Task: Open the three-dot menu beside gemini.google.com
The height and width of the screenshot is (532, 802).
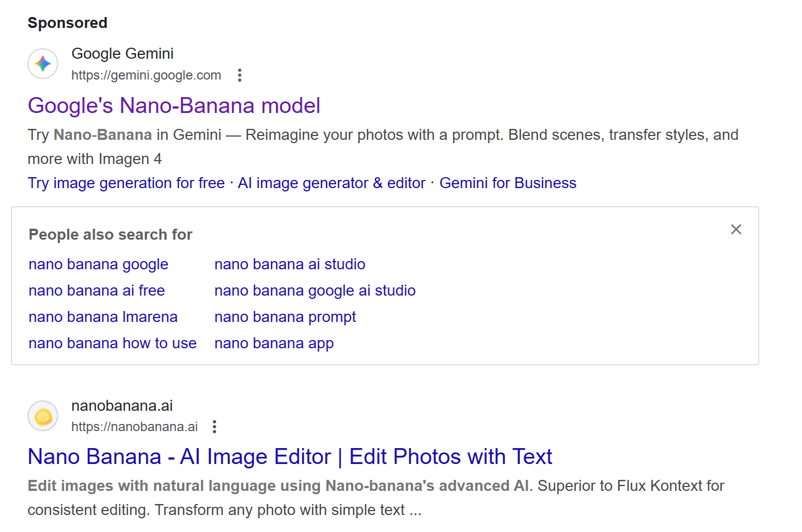Action: click(239, 75)
